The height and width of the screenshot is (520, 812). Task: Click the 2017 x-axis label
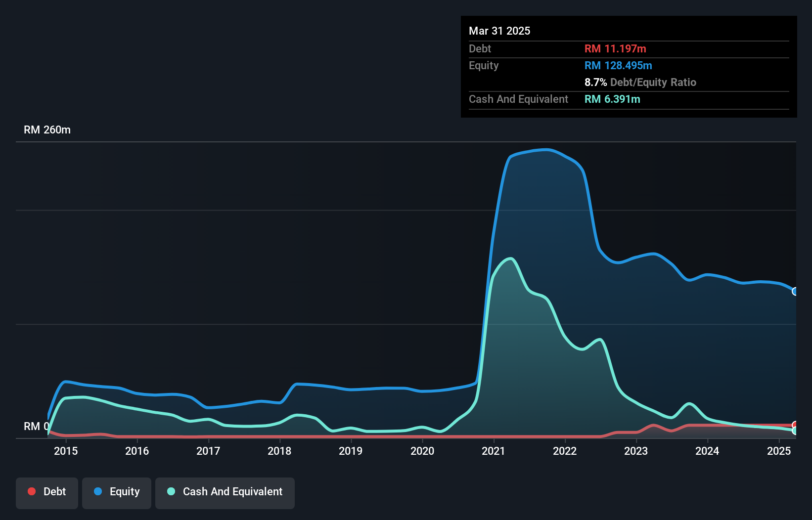pos(208,451)
